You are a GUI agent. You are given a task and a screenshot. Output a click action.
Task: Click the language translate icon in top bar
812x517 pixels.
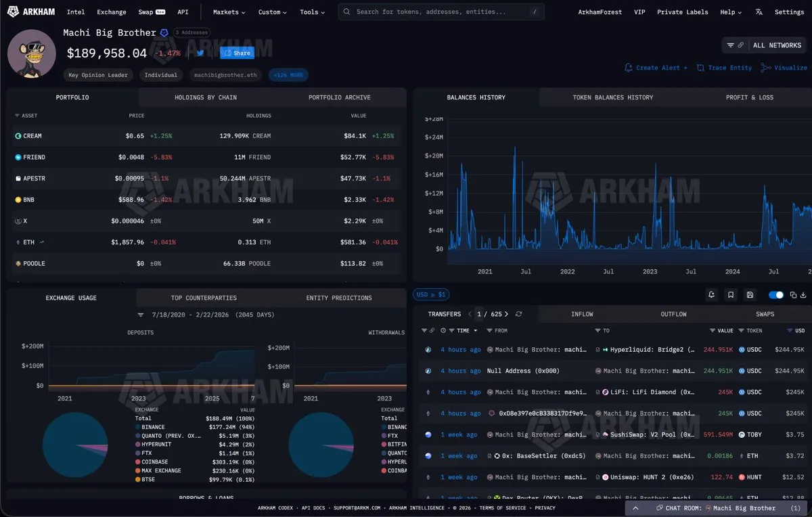(x=759, y=12)
